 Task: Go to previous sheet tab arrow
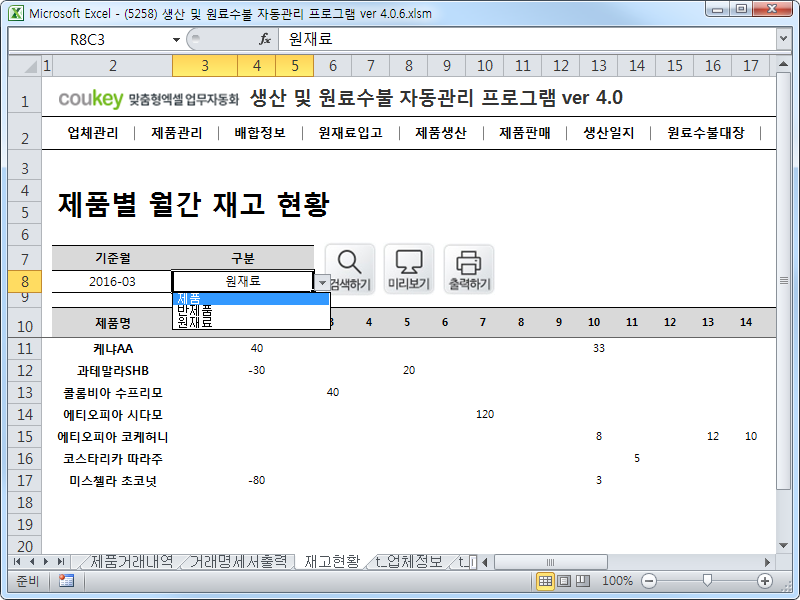(32, 562)
